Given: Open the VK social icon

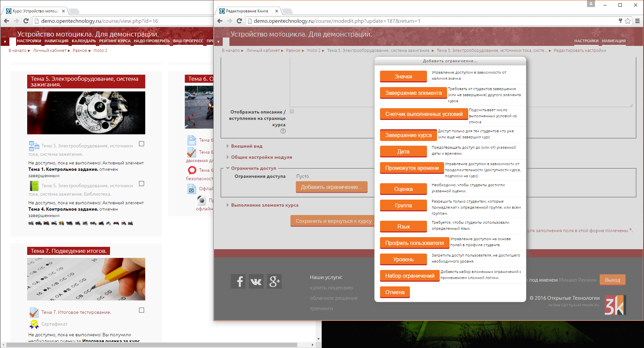Looking at the screenshot, I should pos(256,281).
